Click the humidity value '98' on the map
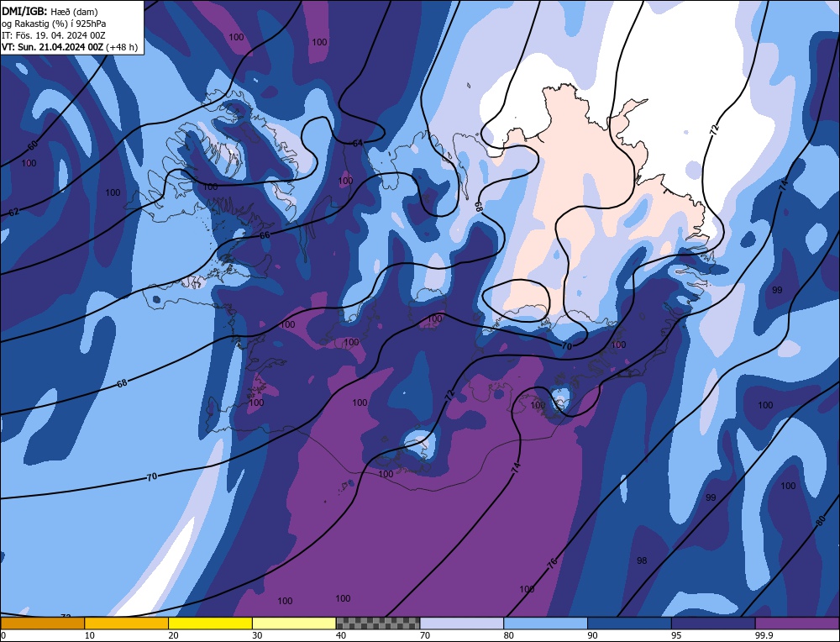 (642, 560)
